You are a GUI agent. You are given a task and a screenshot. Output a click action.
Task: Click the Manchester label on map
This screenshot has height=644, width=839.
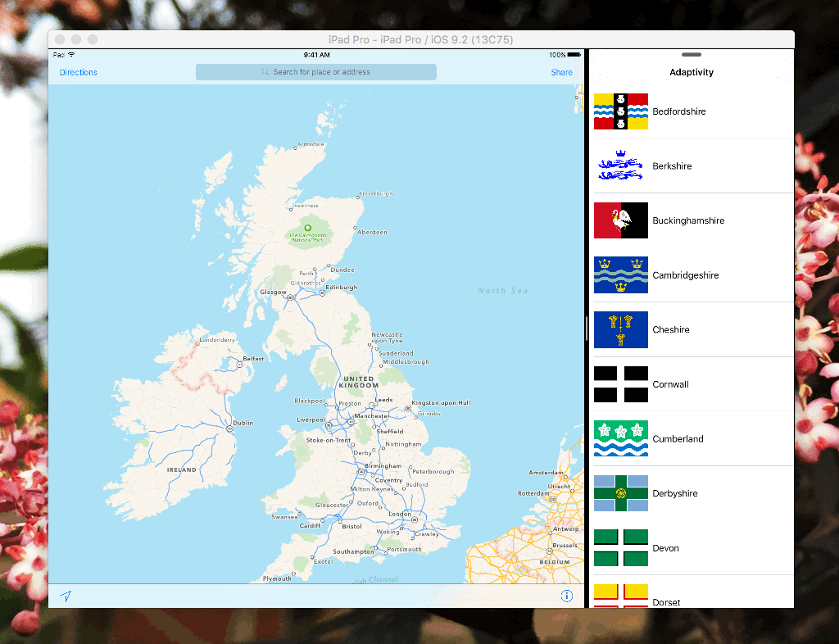click(371, 415)
